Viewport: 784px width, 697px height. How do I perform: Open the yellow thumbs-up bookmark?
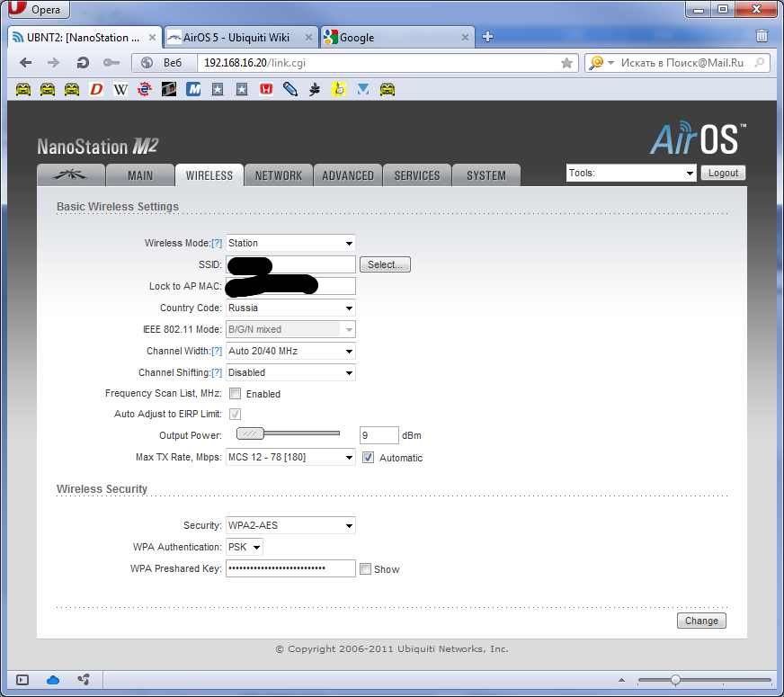pyautogui.click(x=339, y=90)
